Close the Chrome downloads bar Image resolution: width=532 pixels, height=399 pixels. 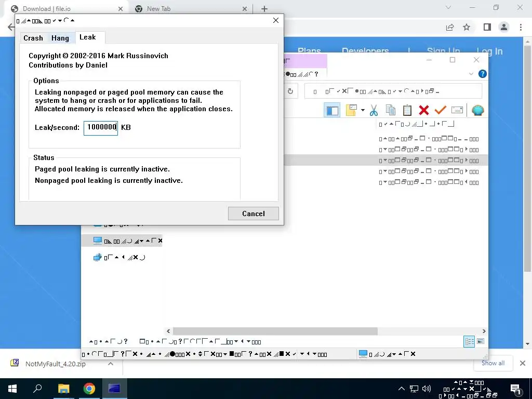(523, 363)
